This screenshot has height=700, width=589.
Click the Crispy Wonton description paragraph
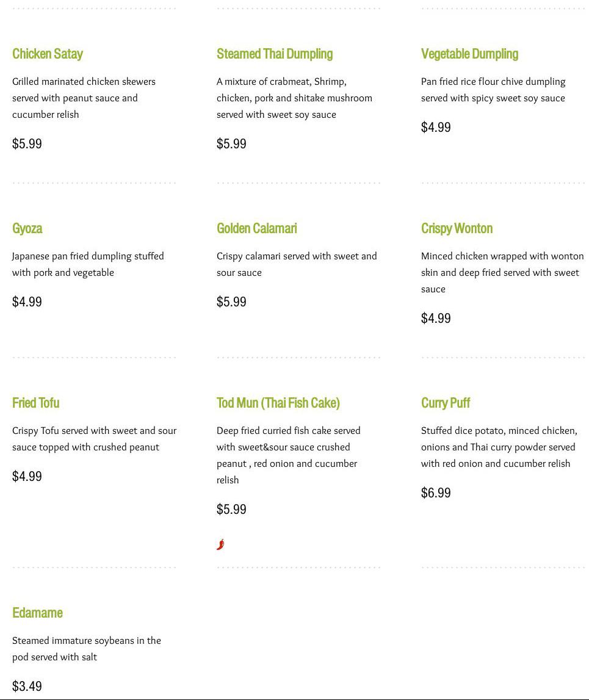[x=502, y=272]
